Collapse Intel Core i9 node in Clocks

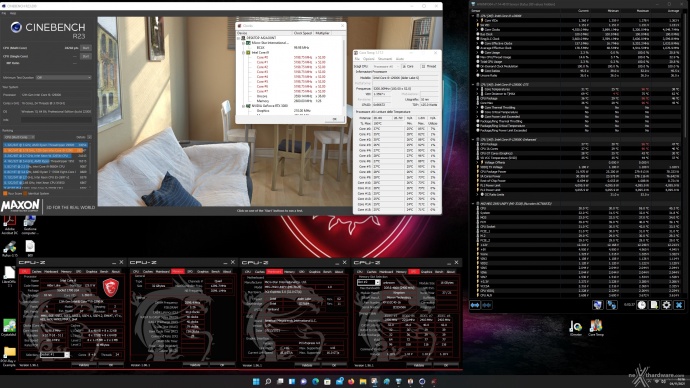click(243, 52)
